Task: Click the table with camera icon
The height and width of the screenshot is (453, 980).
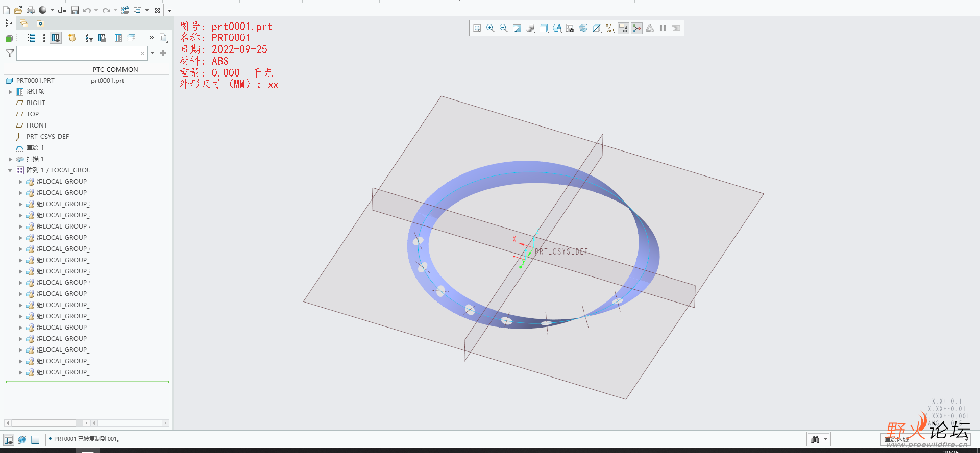Action: [x=570, y=28]
